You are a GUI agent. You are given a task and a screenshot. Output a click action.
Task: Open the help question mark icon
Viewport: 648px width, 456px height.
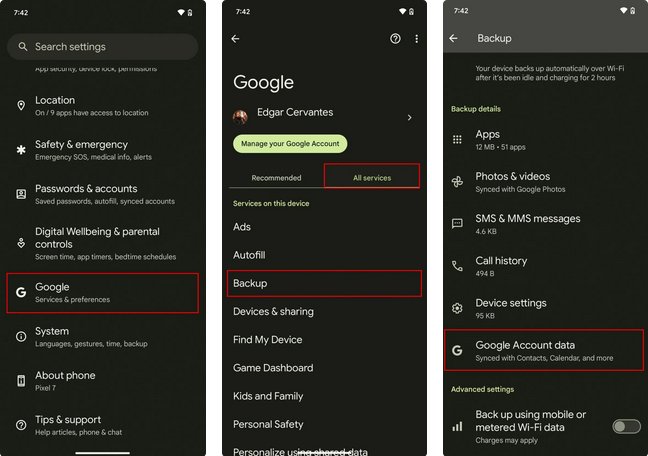395,39
